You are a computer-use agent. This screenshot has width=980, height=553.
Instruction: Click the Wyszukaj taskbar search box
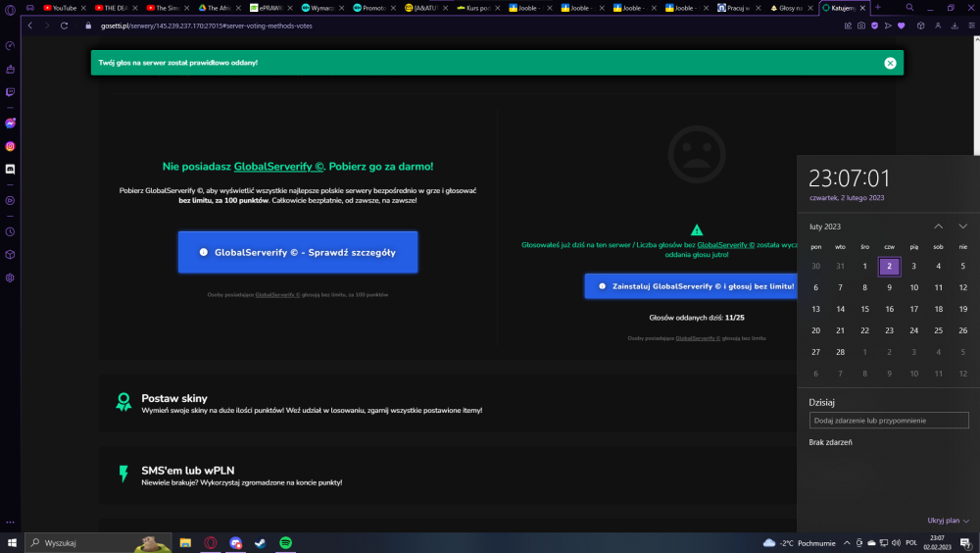pos(99,543)
